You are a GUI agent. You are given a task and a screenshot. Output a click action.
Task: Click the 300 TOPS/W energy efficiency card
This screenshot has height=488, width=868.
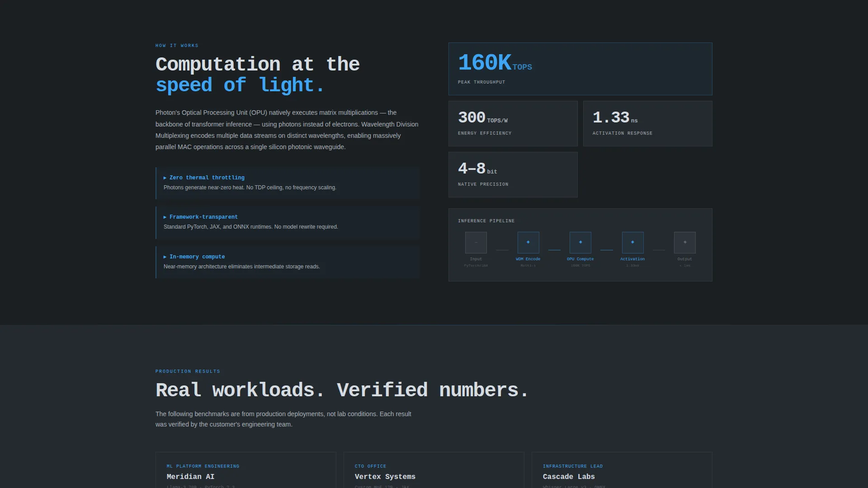click(513, 124)
